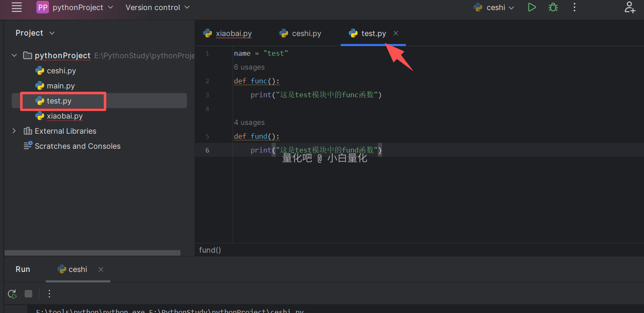Switch to the xiaobai.py editor tab

pos(233,34)
